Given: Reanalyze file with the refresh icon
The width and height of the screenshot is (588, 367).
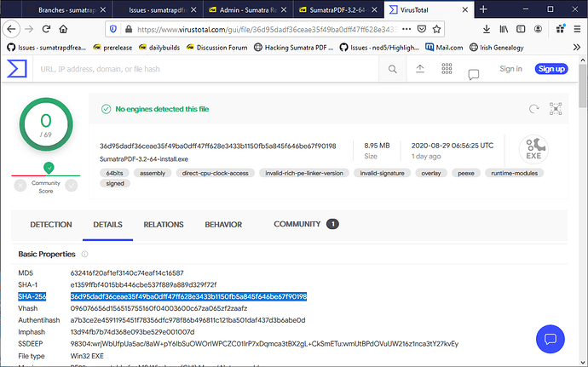Looking at the screenshot, I should pos(534,109).
